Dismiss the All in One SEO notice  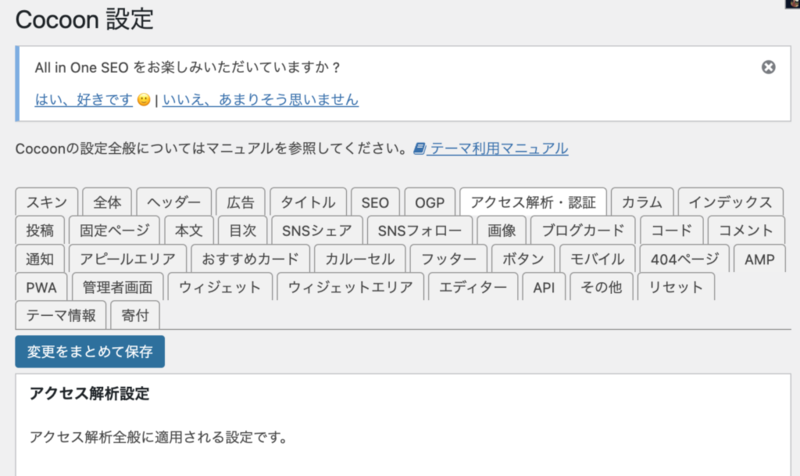pos(768,67)
